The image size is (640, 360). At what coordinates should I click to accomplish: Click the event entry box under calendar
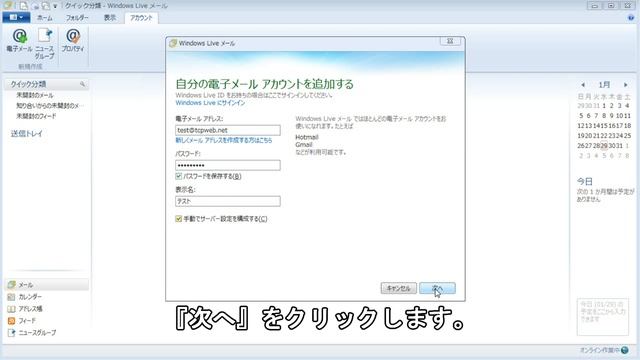(602, 317)
